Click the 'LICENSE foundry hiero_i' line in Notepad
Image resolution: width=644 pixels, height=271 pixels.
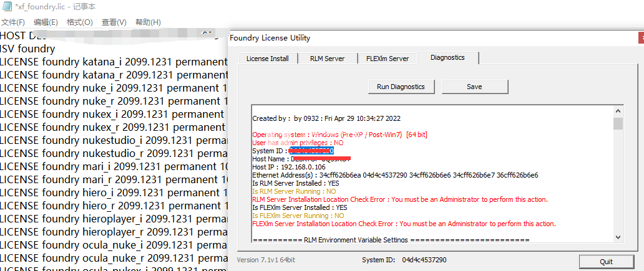[x=114, y=193]
